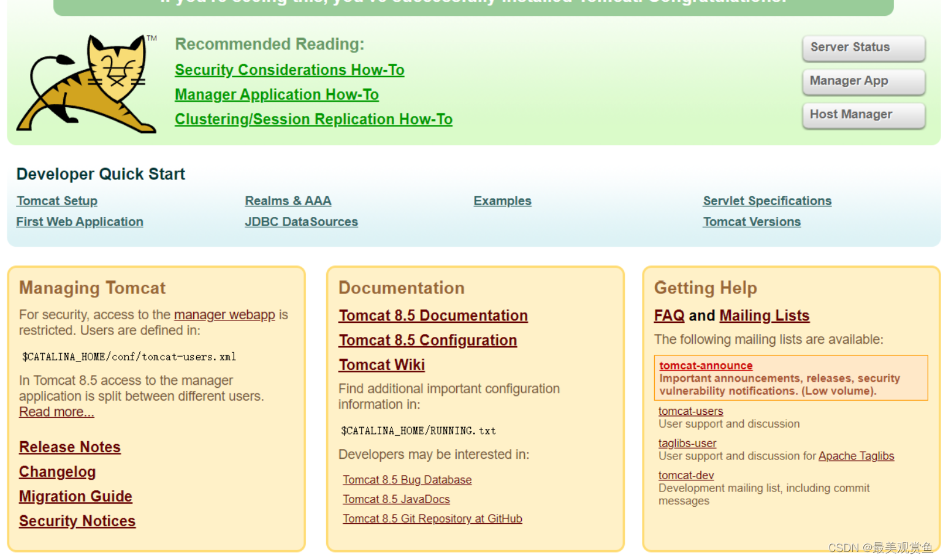
Task: Open the Host Manager button
Action: [x=863, y=115]
